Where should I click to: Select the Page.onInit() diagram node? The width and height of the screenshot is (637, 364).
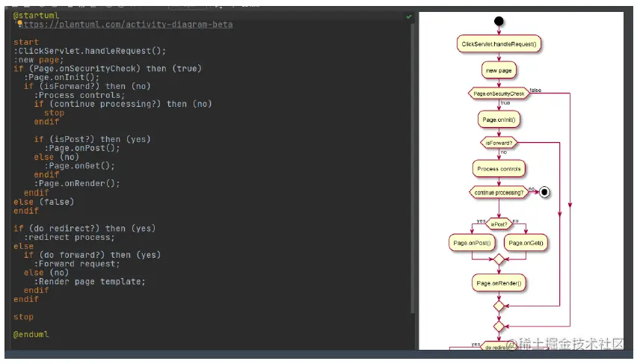coord(499,120)
